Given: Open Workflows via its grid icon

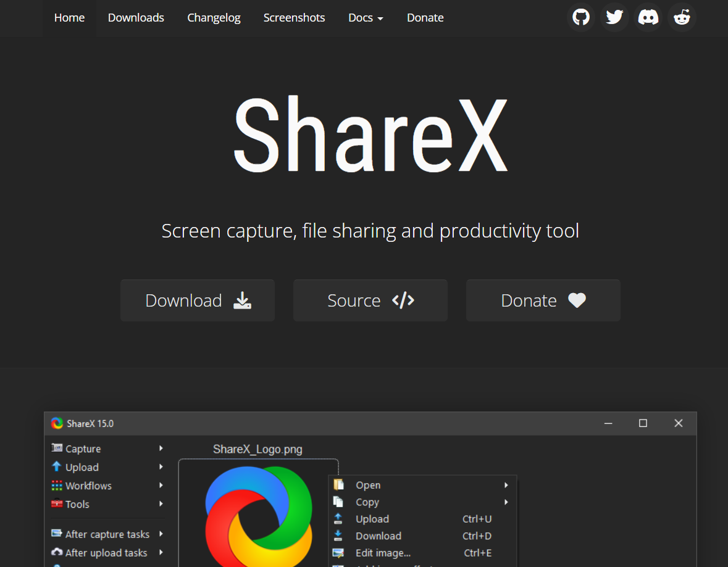Looking at the screenshot, I should pyautogui.click(x=56, y=486).
